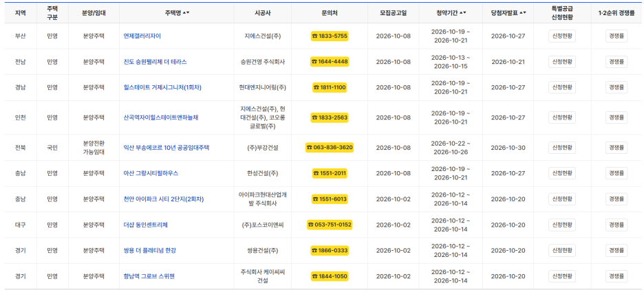Viewport: 644px width, 292px height.
Task: Select the 분양전환 가능임대 cell
Action: pos(94,148)
